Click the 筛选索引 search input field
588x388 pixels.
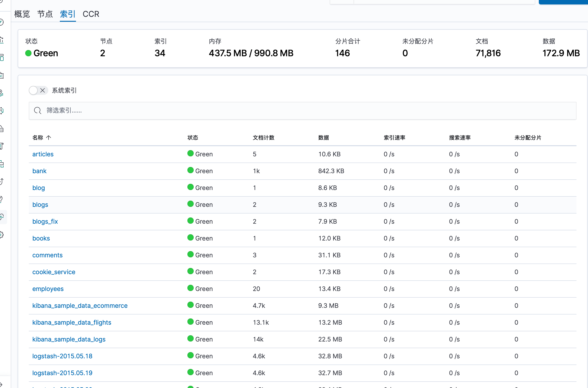point(302,111)
